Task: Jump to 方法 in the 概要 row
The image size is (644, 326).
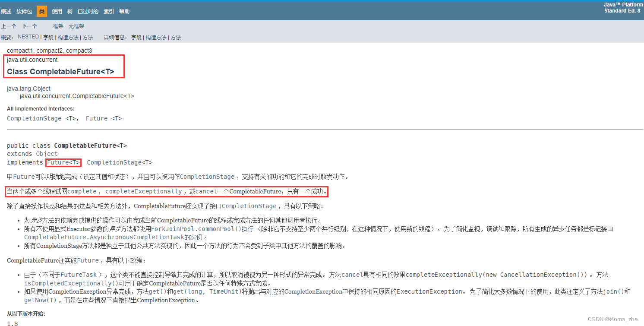Action: click(88, 38)
